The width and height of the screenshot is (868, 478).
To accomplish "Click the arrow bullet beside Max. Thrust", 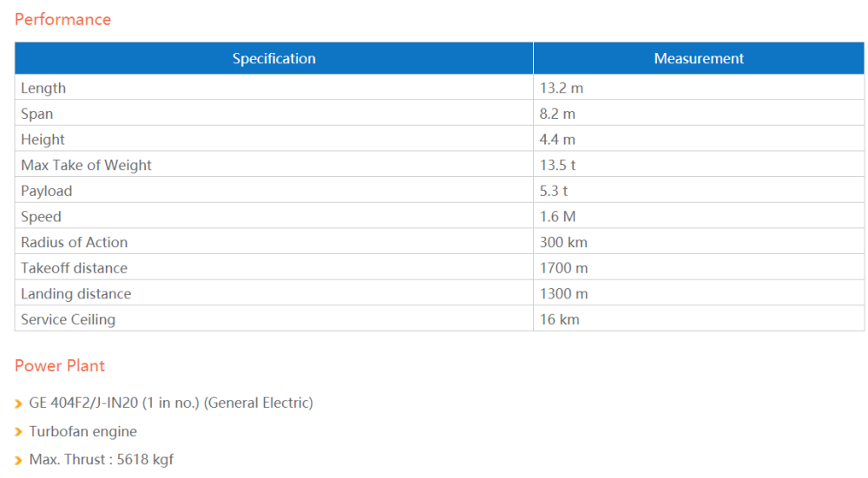I will click(19, 460).
